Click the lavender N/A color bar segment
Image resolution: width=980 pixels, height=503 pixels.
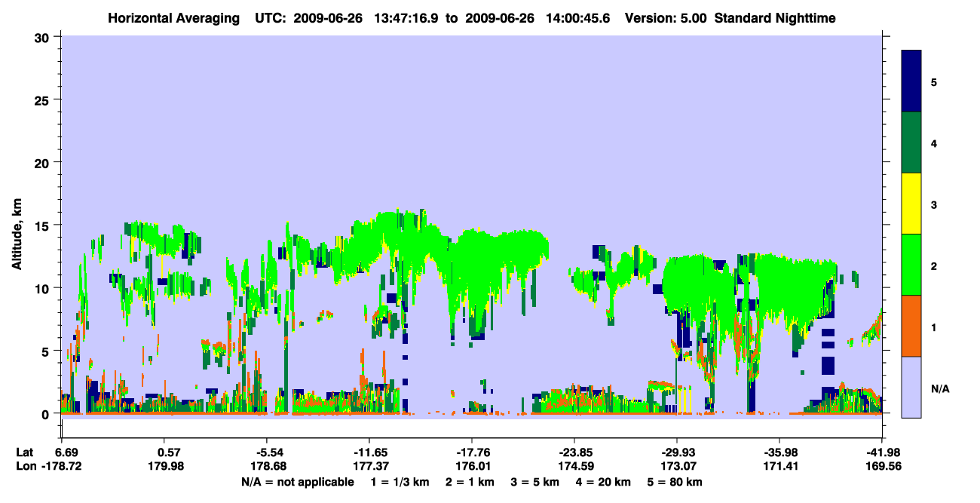coord(911,387)
